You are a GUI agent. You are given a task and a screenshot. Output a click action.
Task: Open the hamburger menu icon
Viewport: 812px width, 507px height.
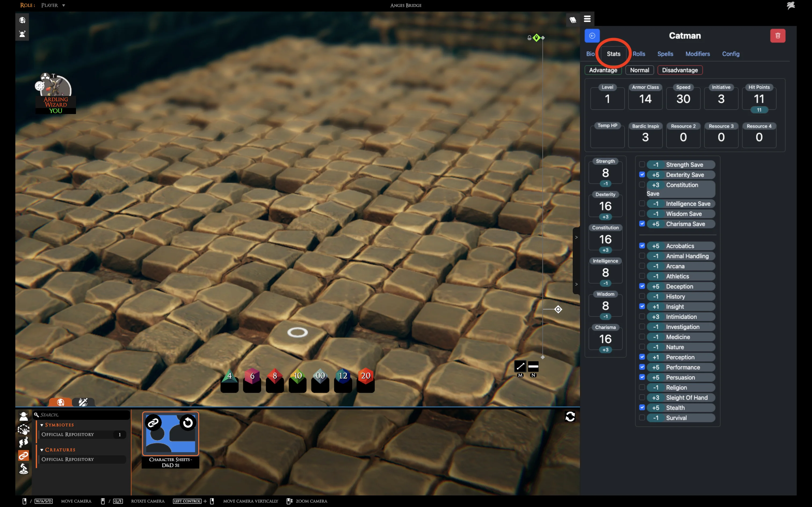pyautogui.click(x=587, y=19)
